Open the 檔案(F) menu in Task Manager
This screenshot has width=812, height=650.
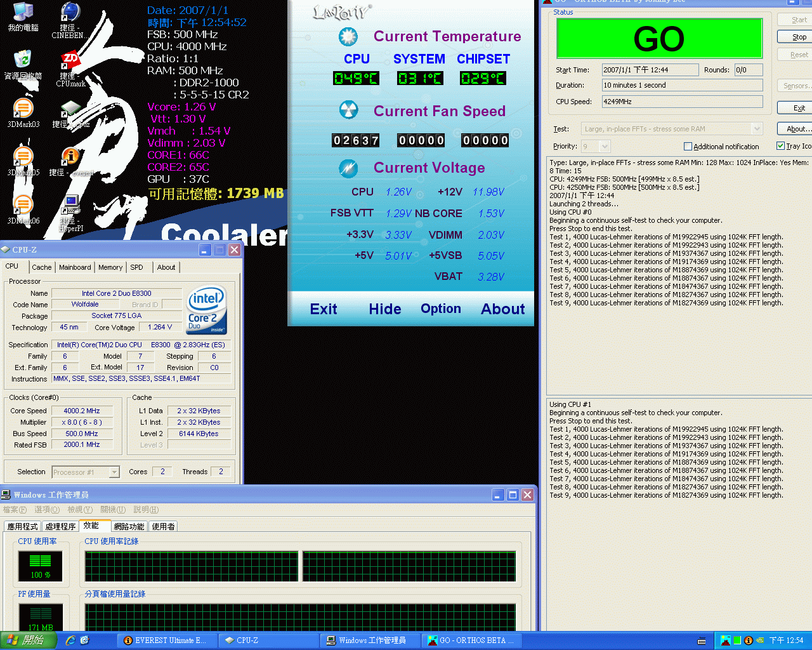point(15,510)
